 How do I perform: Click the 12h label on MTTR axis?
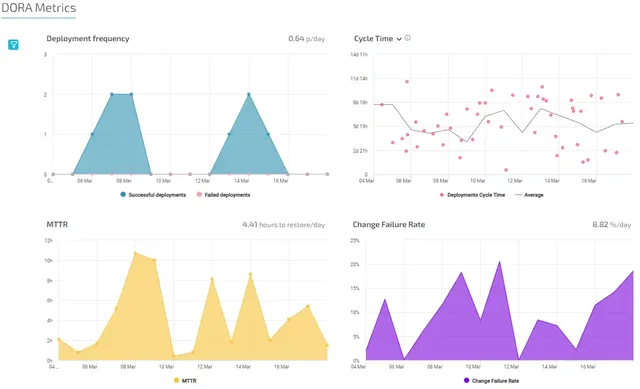click(48, 240)
